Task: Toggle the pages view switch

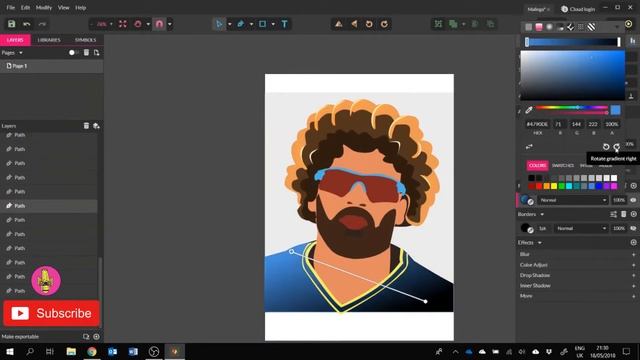Action: tap(73, 53)
